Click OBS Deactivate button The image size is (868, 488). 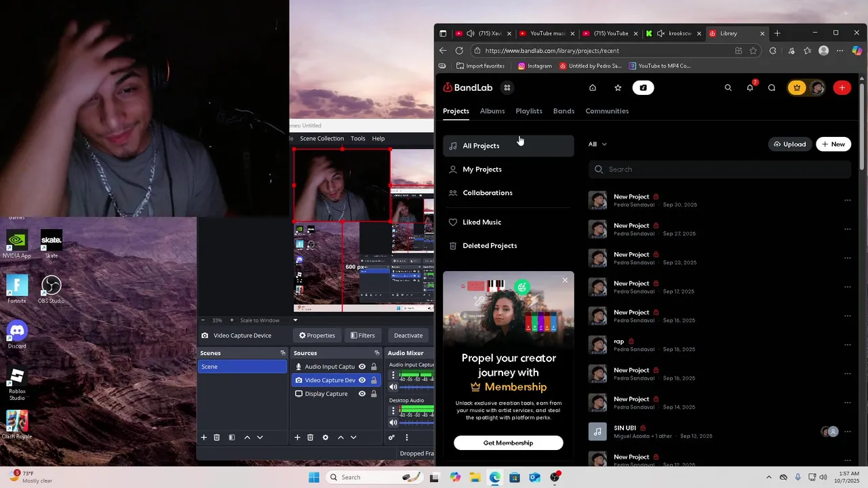[x=408, y=335]
